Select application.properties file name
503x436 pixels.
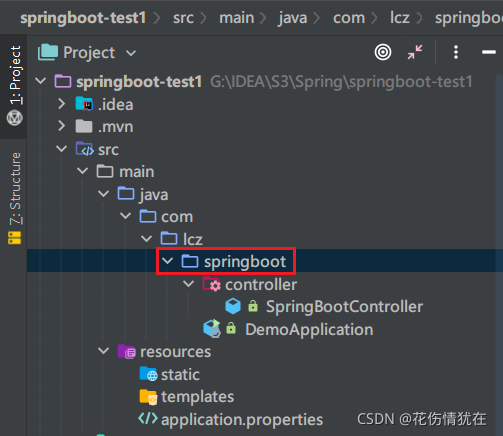242,420
